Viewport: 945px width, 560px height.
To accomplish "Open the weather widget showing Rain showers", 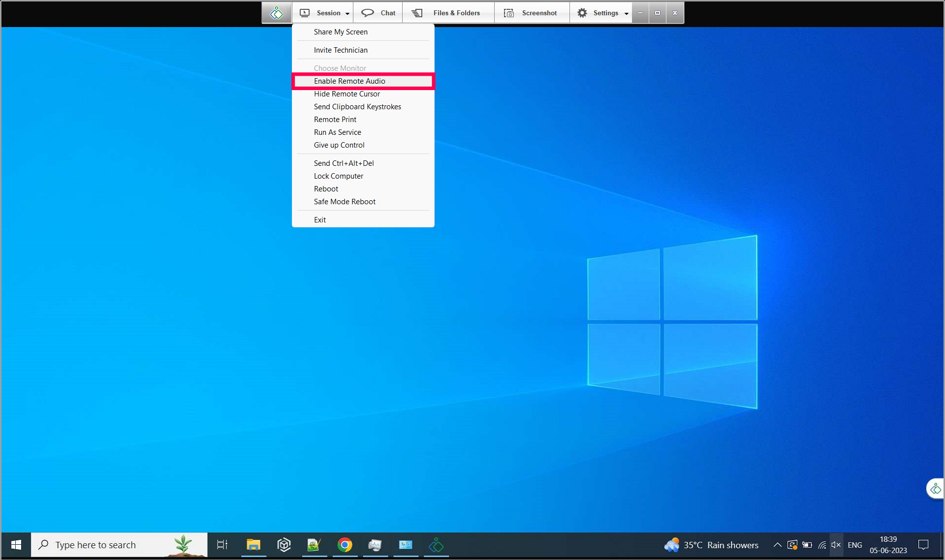I will point(711,545).
